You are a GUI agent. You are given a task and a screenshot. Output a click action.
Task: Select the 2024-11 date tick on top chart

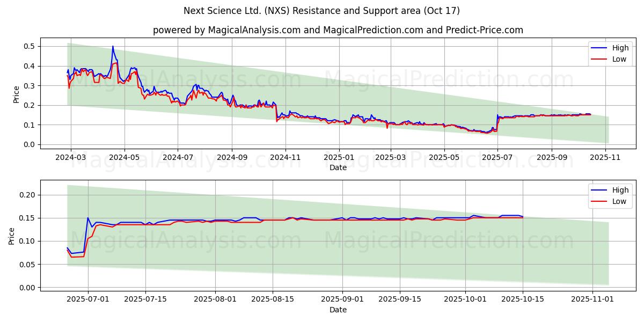(285, 158)
